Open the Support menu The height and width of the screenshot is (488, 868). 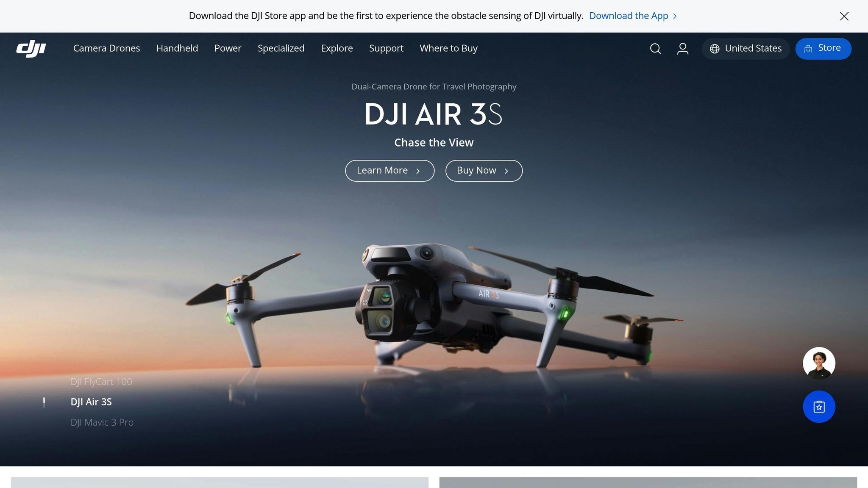click(386, 48)
